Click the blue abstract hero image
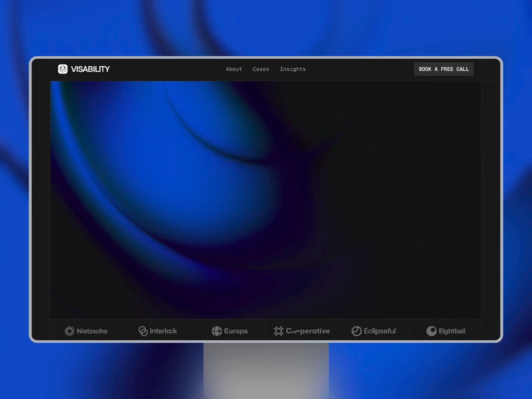Viewport: 532px width, 399px height. coord(266,200)
